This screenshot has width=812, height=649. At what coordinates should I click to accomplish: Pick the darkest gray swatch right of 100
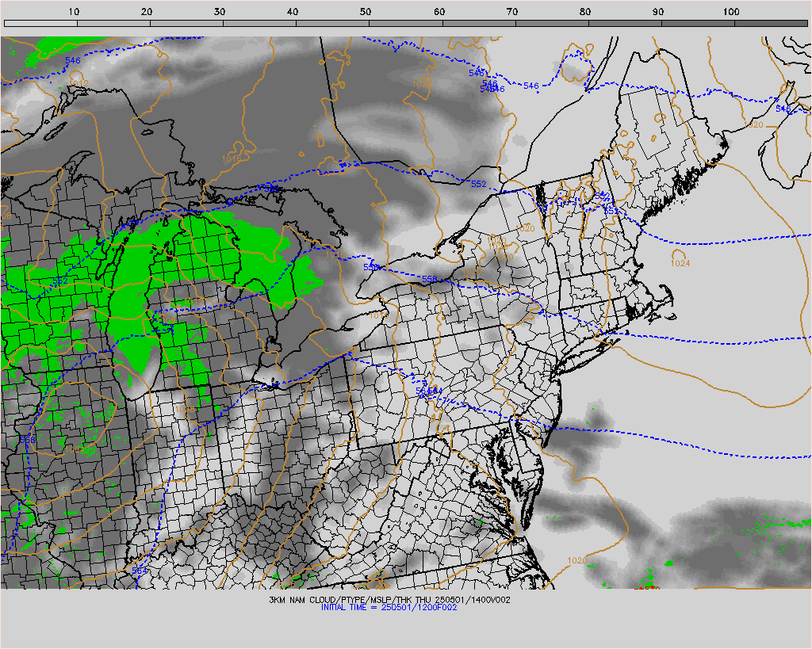(771, 23)
